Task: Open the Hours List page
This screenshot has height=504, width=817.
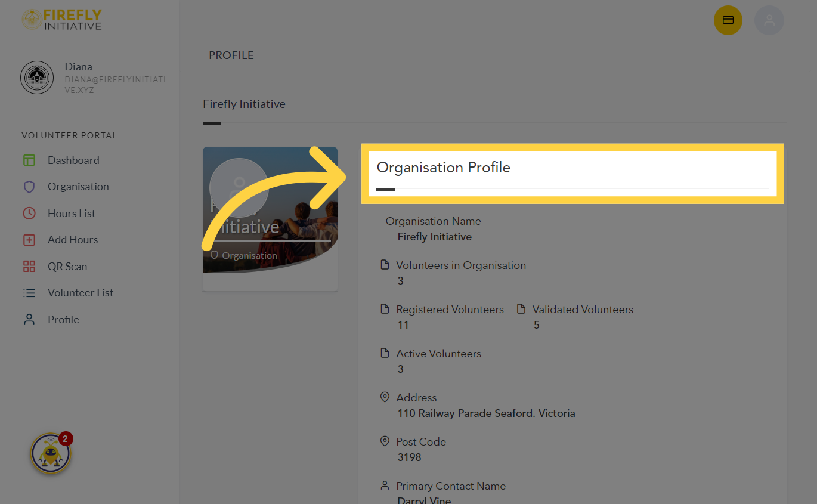Action: (x=72, y=213)
